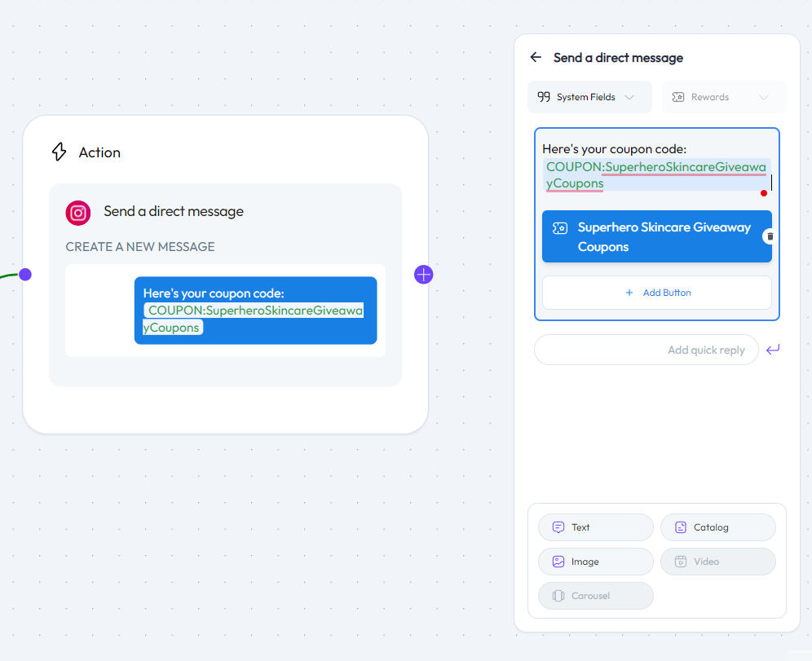This screenshot has width=812, height=661.
Task: Click Add Button below the coupon button
Action: [656, 293]
